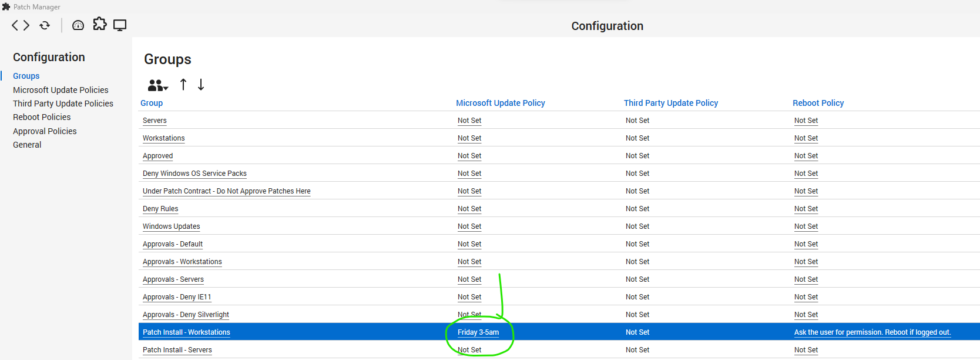Open the puzzle piece configuration icon

(100, 24)
